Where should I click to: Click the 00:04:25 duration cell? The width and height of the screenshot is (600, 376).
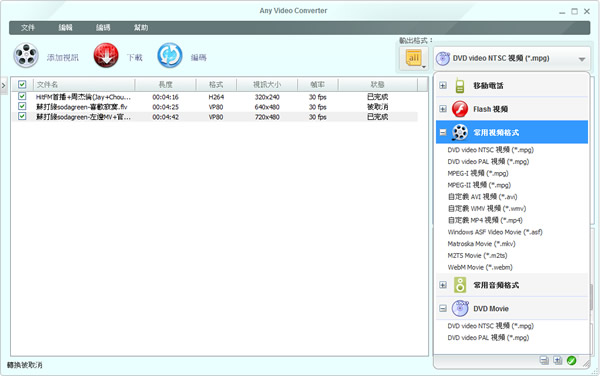[165, 107]
